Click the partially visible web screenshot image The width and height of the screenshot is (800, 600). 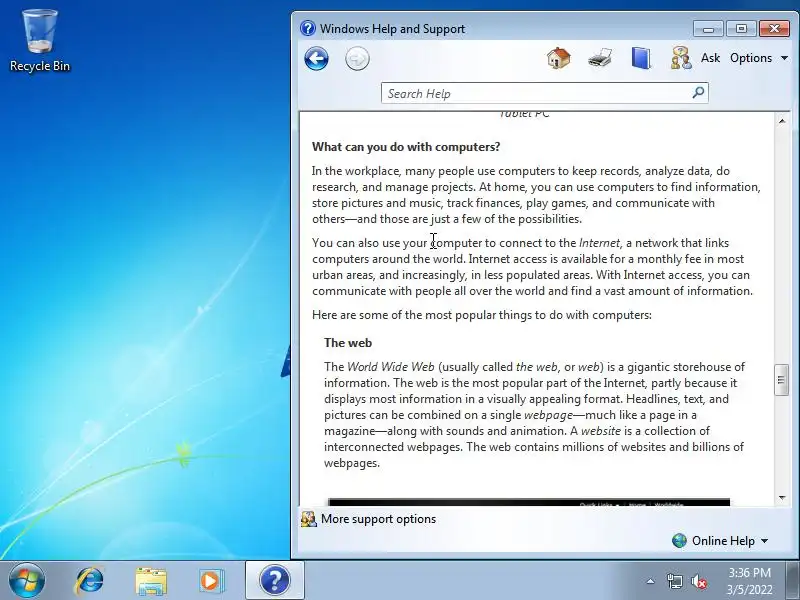click(529, 503)
